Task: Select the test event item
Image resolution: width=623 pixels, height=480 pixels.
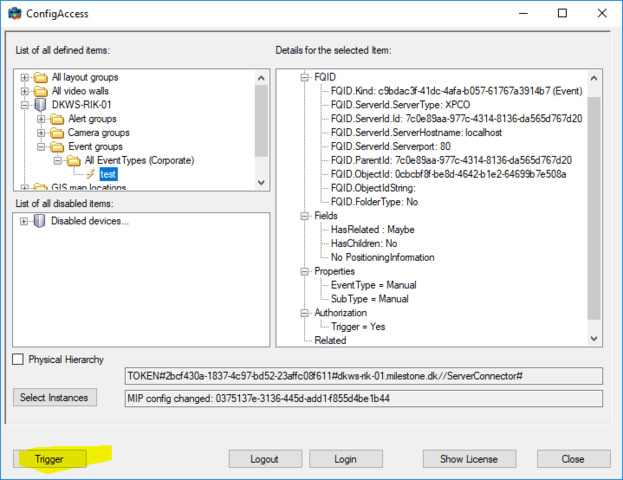Action: pyautogui.click(x=108, y=174)
